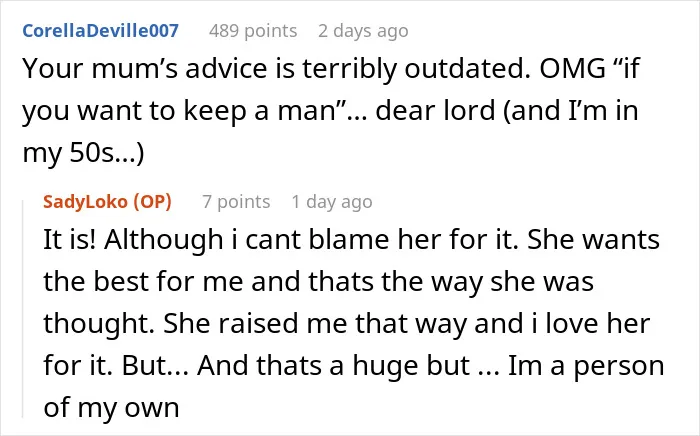Screen dimensions: 700x436
Task: Click the words 'dear lord' in the comment
Action: (x=435, y=110)
